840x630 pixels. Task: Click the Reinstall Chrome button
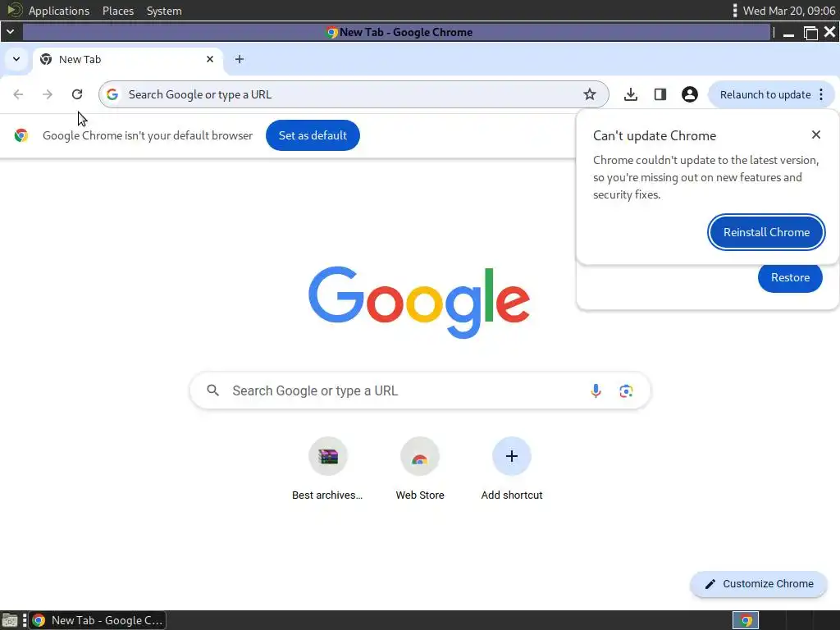[766, 232]
